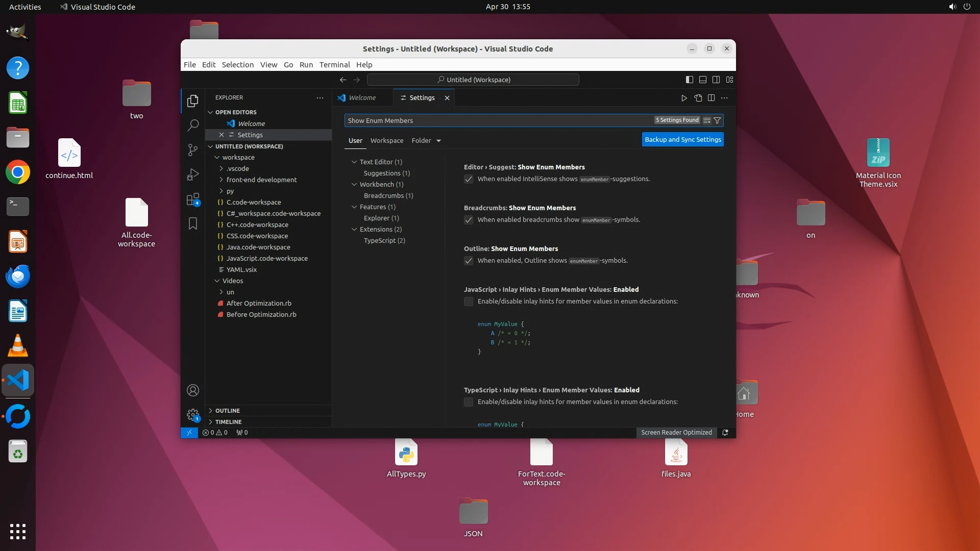Open Run and Debug view
Image resolution: width=980 pixels, height=551 pixels.
coord(193,174)
